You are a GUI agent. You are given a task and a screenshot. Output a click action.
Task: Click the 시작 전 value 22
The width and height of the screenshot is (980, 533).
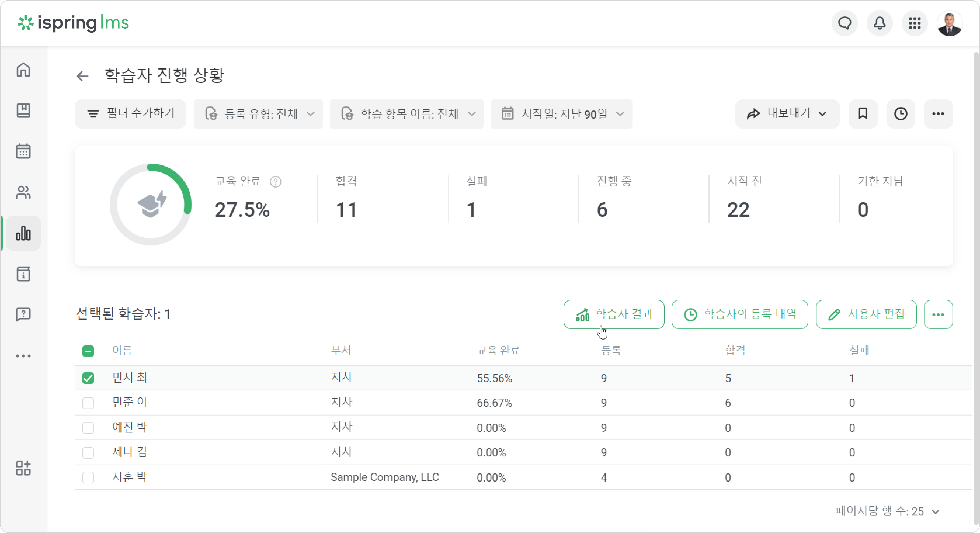point(738,210)
